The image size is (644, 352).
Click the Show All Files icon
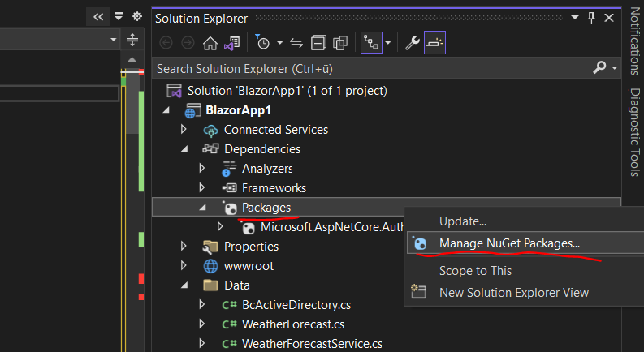[x=340, y=43]
